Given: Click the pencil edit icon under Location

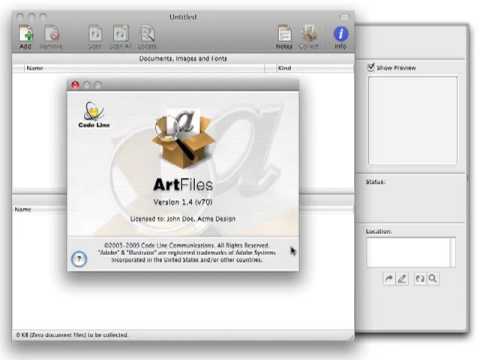Looking at the screenshot, I should click(402, 278).
